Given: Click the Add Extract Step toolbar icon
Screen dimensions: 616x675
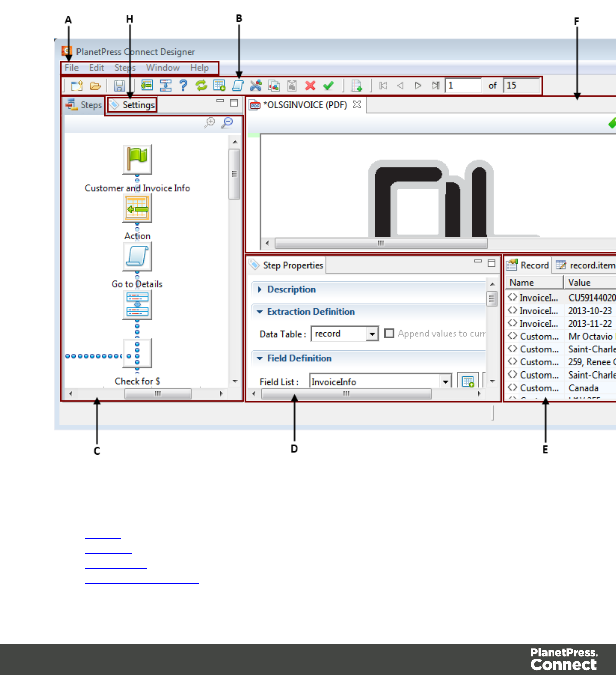Looking at the screenshot, I should [x=147, y=85].
